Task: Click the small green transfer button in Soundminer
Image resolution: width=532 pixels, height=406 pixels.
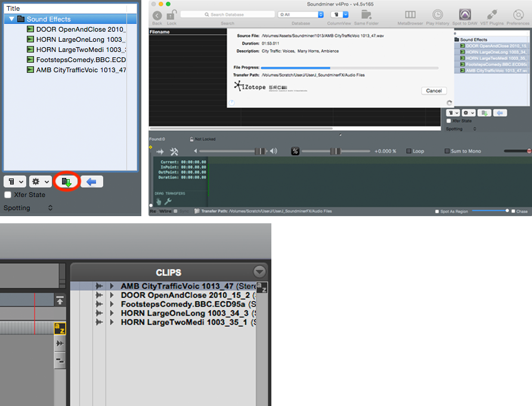Action: [484, 113]
